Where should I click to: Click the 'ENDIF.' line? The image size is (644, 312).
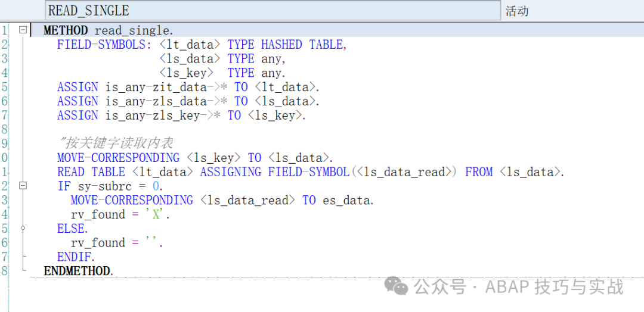(76, 257)
